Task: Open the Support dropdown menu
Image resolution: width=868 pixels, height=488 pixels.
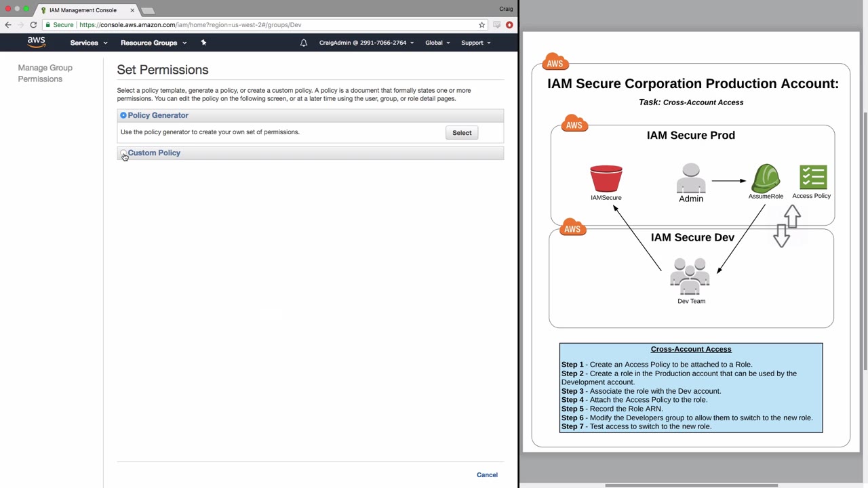Action: [475, 43]
